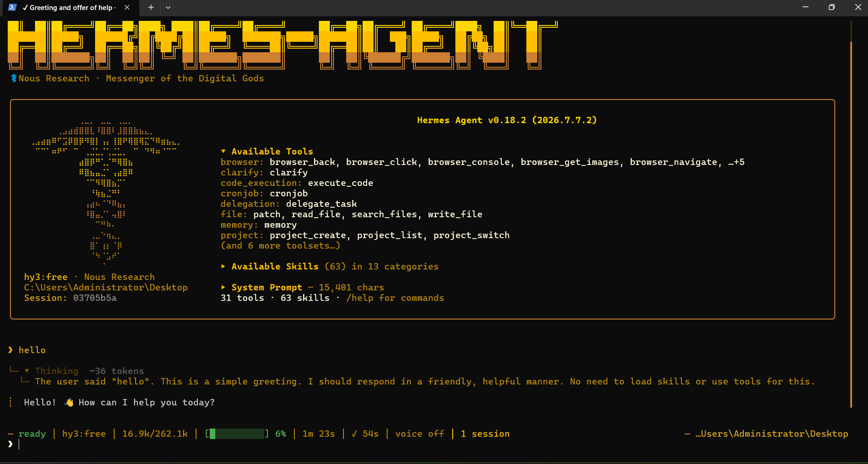The width and height of the screenshot is (868, 464).
Task: Click the 'browser_back' tool name
Action: (303, 162)
